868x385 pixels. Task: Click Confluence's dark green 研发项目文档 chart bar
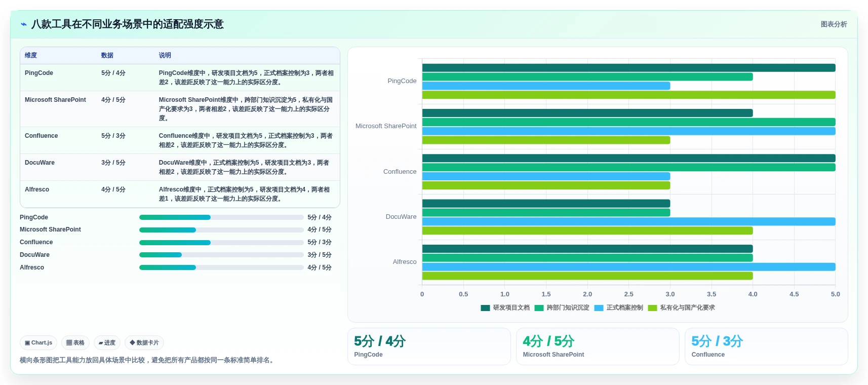click(x=628, y=158)
